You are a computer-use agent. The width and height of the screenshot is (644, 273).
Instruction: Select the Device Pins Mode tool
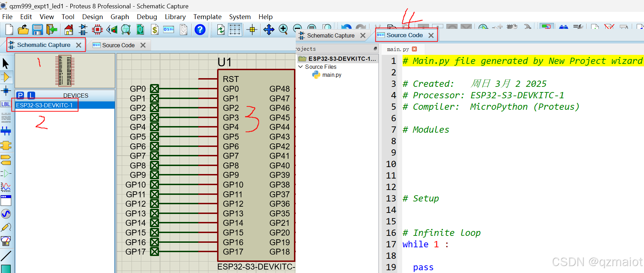(6, 173)
